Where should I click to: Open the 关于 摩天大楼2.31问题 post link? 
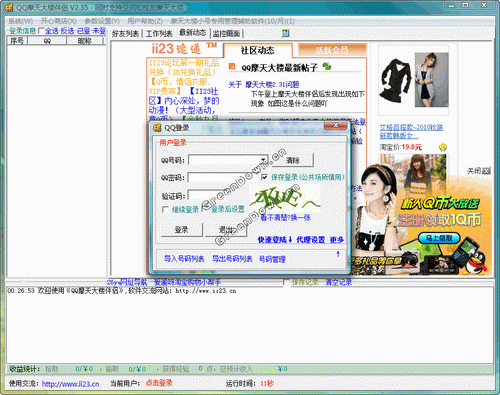264,85
